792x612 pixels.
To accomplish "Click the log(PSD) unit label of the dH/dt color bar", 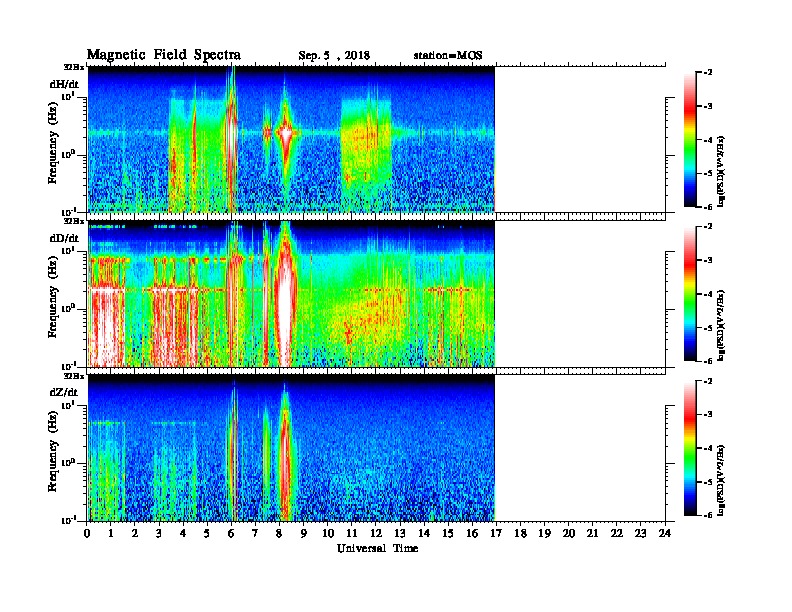I will (721, 171).
